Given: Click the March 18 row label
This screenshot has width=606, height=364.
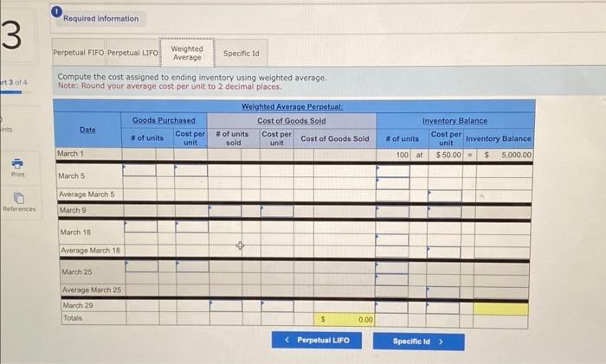Looking at the screenshot, I should 75,232.
